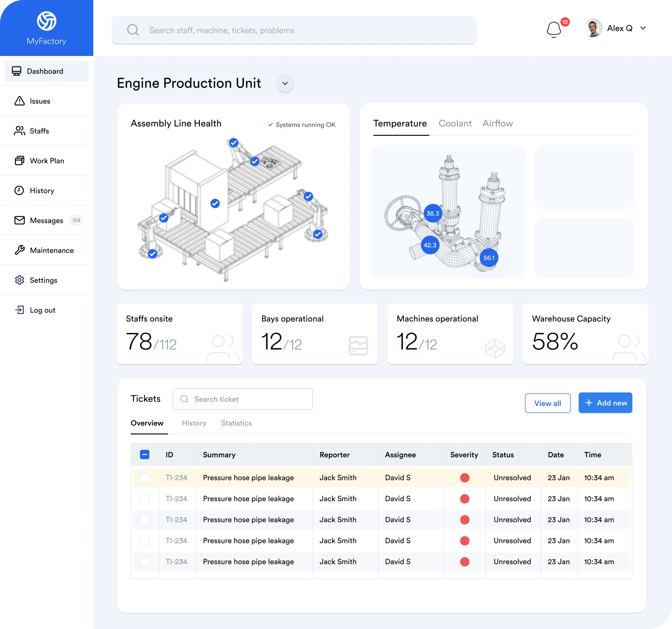672x629 pixels.
Task: Open the notification bell
Action: point(554,29)
